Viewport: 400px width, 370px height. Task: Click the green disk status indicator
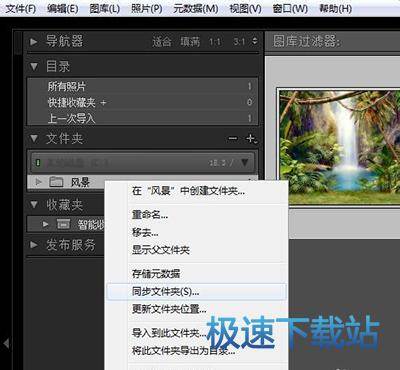[x=38, y=163]
